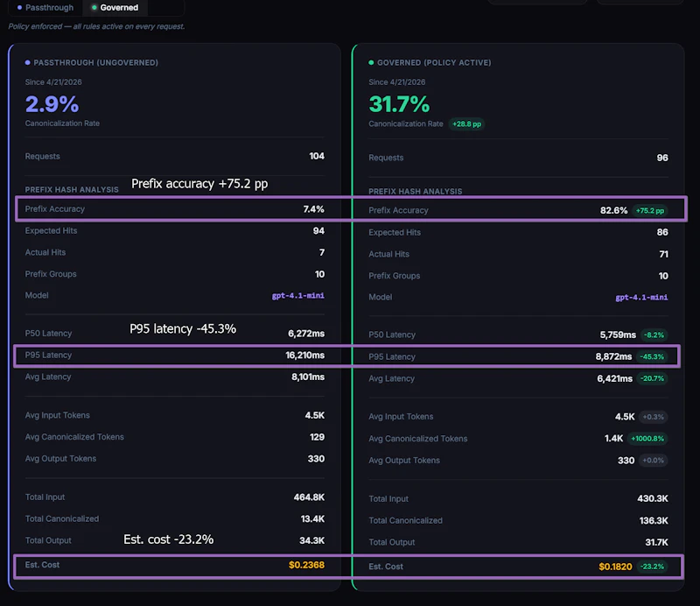The width and height of the screenshot is (700, 606).
Task: Click the +1000.8% badge
Action: click(x=647, y=439)
